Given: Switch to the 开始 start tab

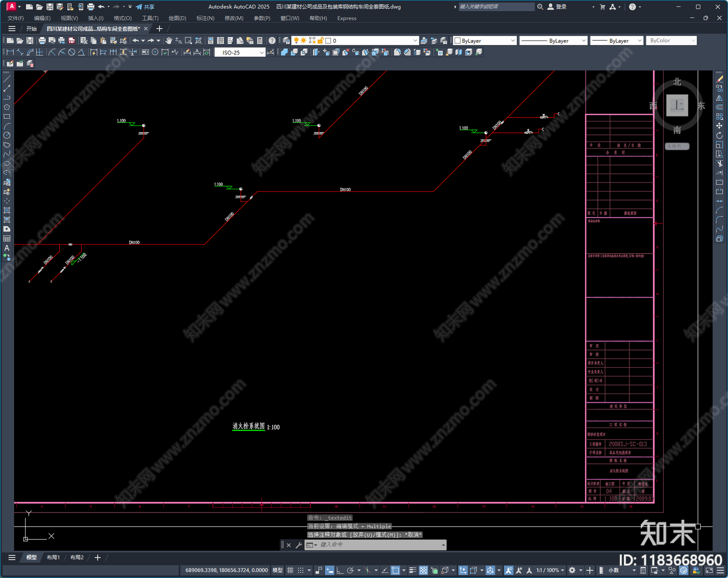Looking at the screenshot, I should pos(31,29).
